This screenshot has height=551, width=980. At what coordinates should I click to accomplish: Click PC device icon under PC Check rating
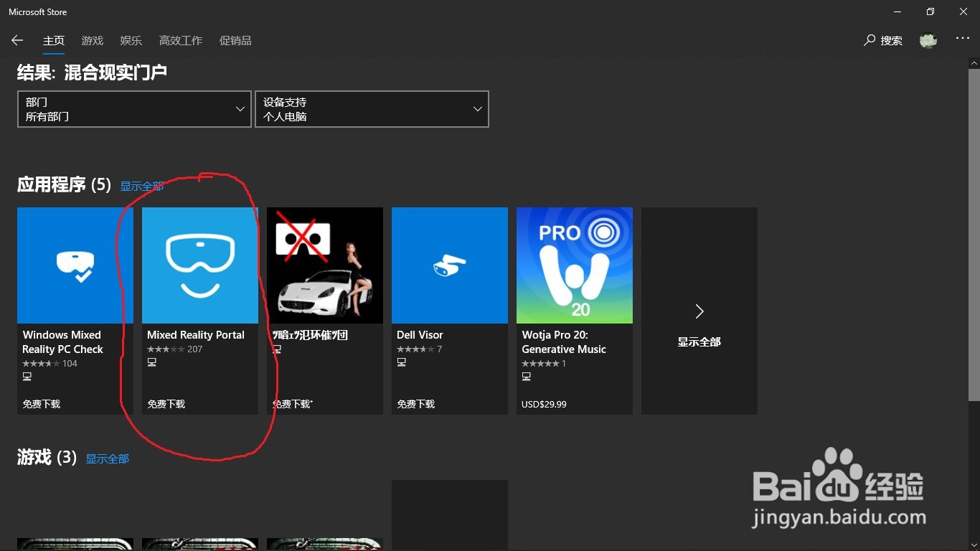click(x=27, y=377)
